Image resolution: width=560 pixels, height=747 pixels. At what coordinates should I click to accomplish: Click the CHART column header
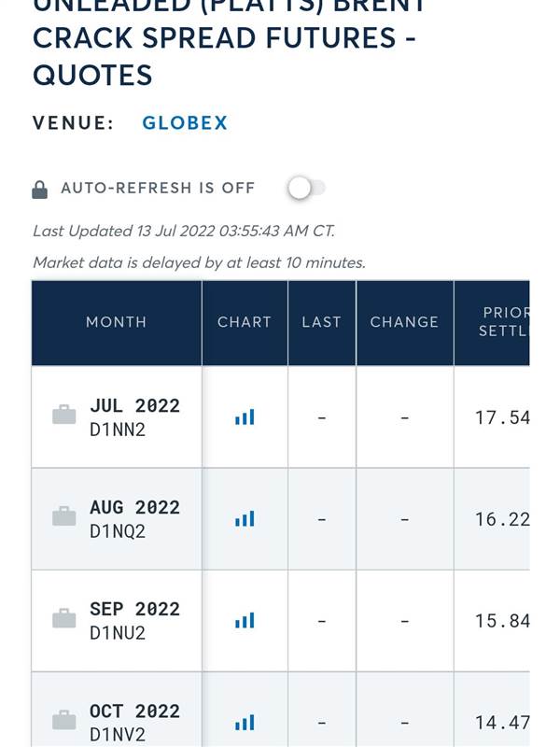245,322
